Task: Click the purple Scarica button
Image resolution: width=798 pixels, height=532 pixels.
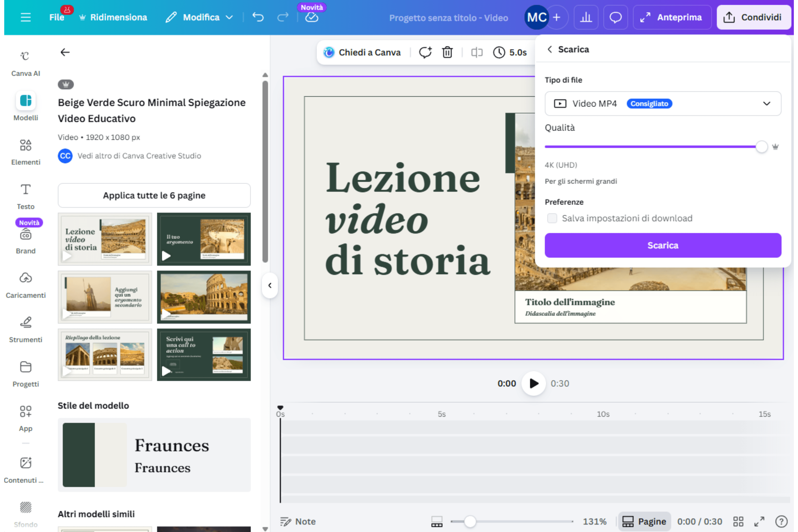Action: (x=663, y=245)
